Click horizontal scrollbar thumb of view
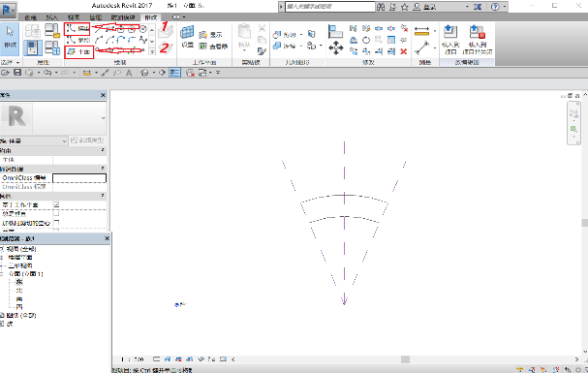This screenshot has height=373, width=588. [405, 359]
